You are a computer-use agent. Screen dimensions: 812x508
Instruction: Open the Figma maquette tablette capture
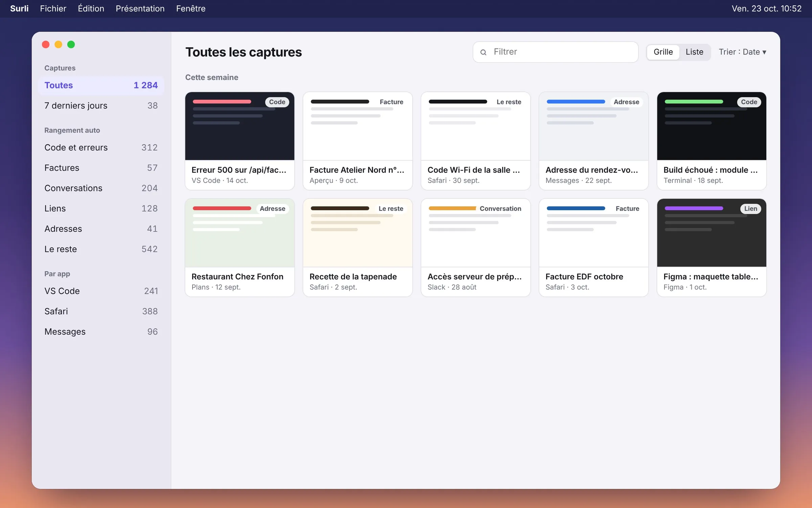click(x=712, y=248)
